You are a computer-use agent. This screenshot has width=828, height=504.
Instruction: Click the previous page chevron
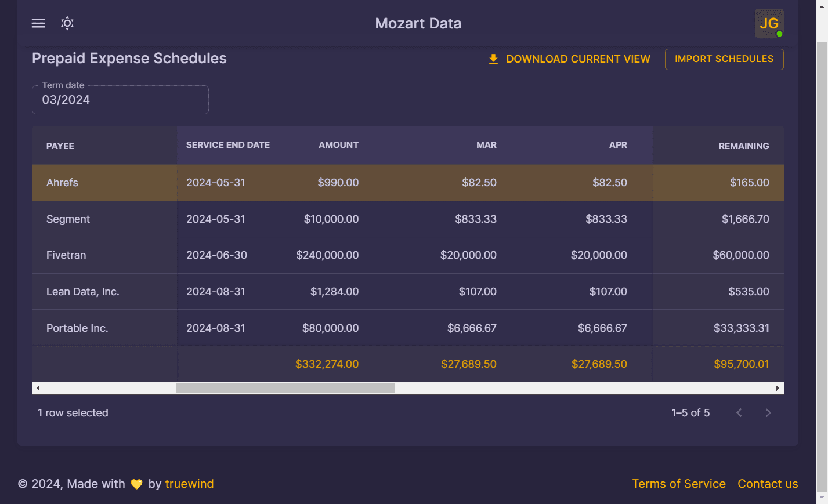click(739, 412)
